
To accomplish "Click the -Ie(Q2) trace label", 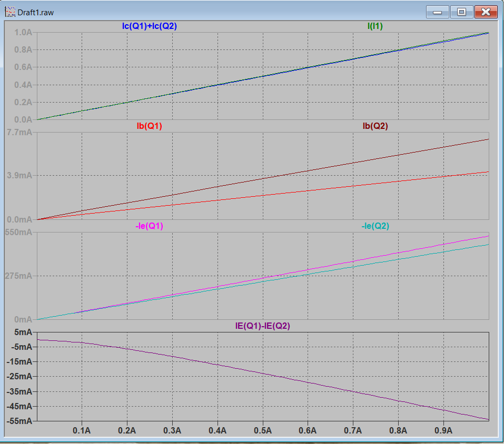I will click(375, 226).
